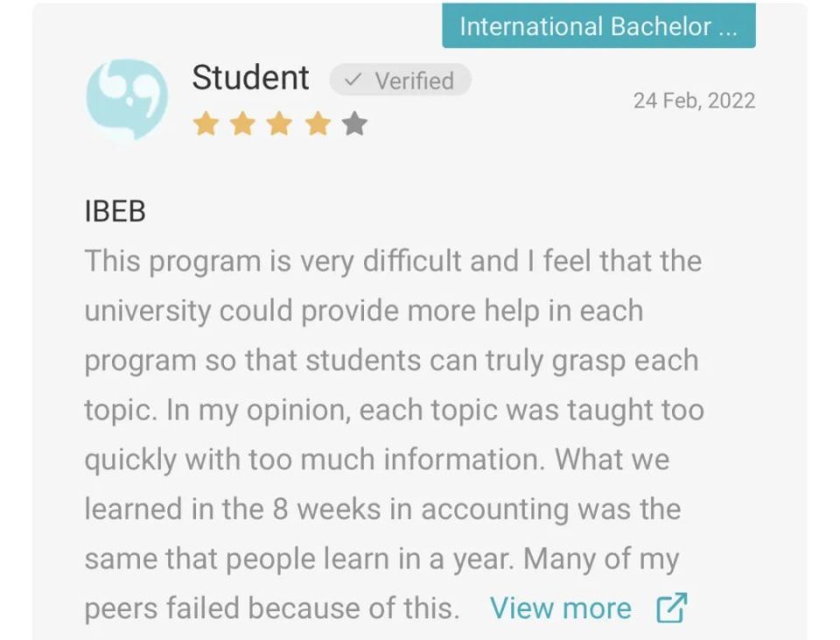Click the Verified badge label
Viewport: 840px width, 640px height.
click(x=414, y=81)
